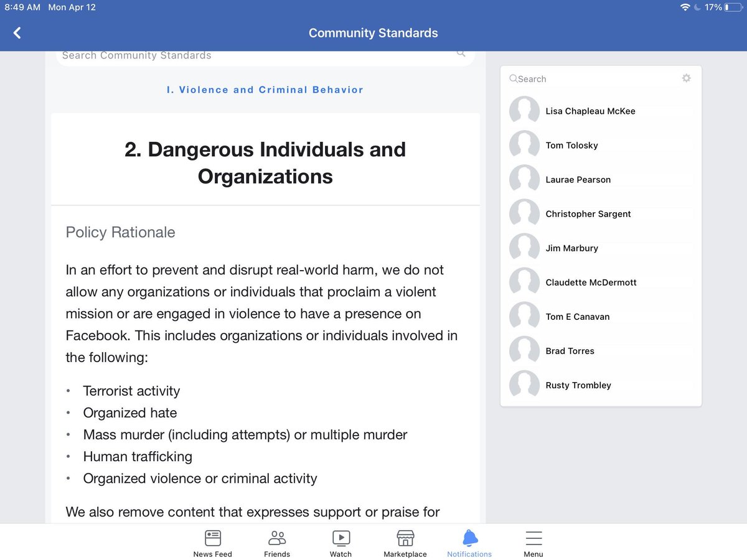
Task: Tap the Terrorist activity bullet
Action: [x=131, y=391]
